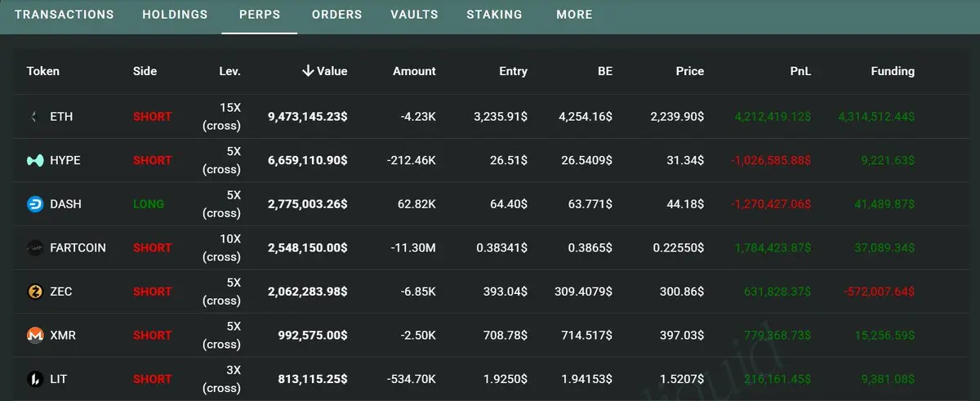
Task: Click the Side column header
Action: point(145,71)
